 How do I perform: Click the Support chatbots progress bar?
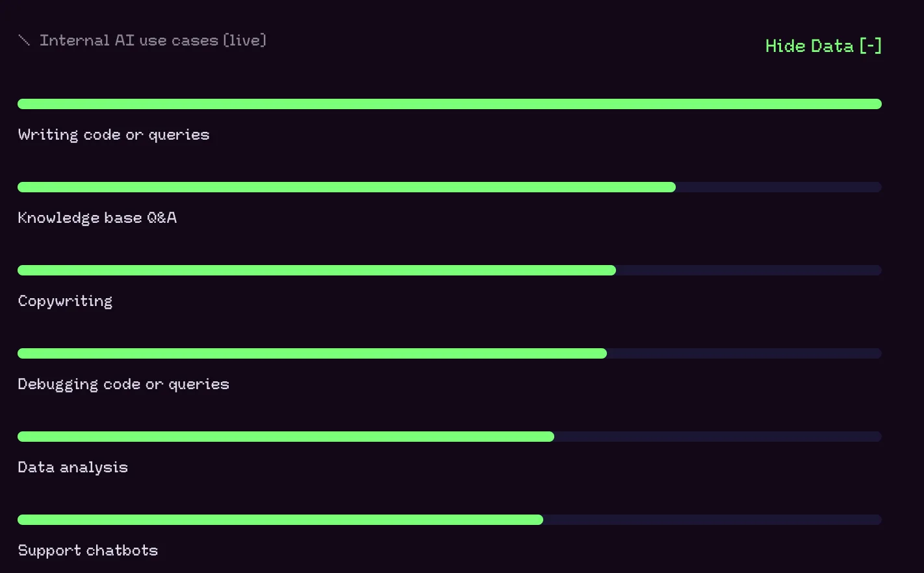pyautogui.click(x=450, y=520)
